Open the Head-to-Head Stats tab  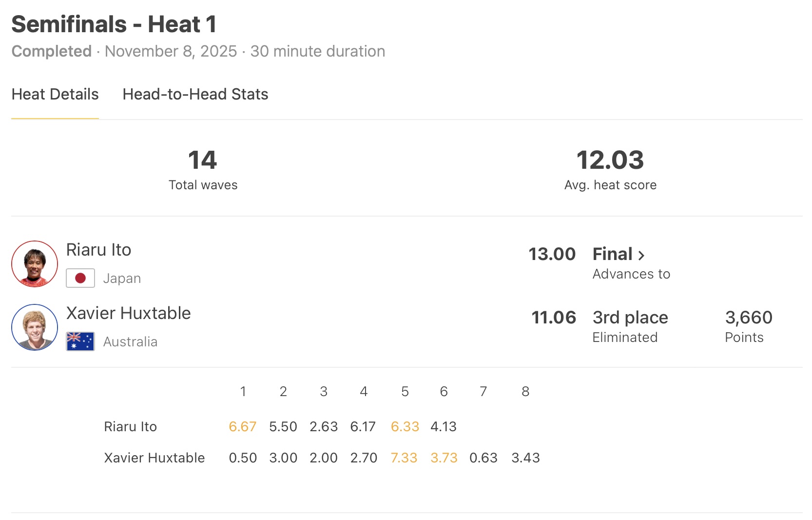coord(195,94)
